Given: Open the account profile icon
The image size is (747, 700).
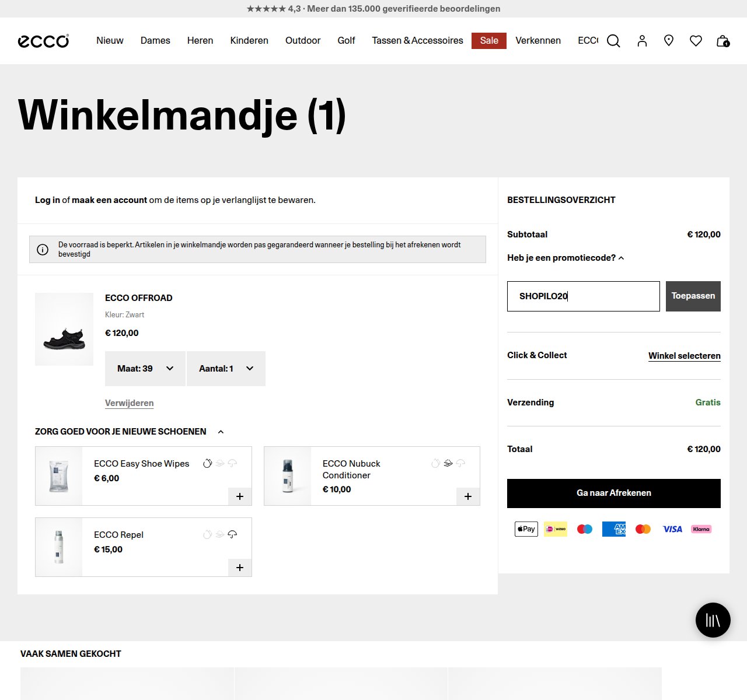Looking at the screenshot, I should click(x=642, y=41).
